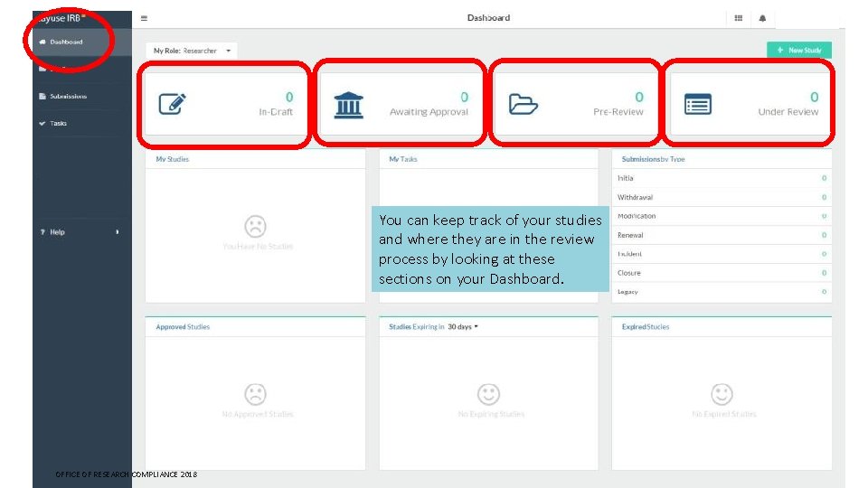868x488 pixels.
Task: Click the sad face in My Studies
Action: (255, 226)
